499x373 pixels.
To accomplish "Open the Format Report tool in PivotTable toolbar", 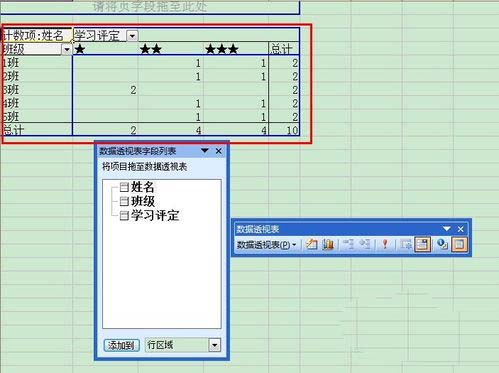I will click(311, 244).
